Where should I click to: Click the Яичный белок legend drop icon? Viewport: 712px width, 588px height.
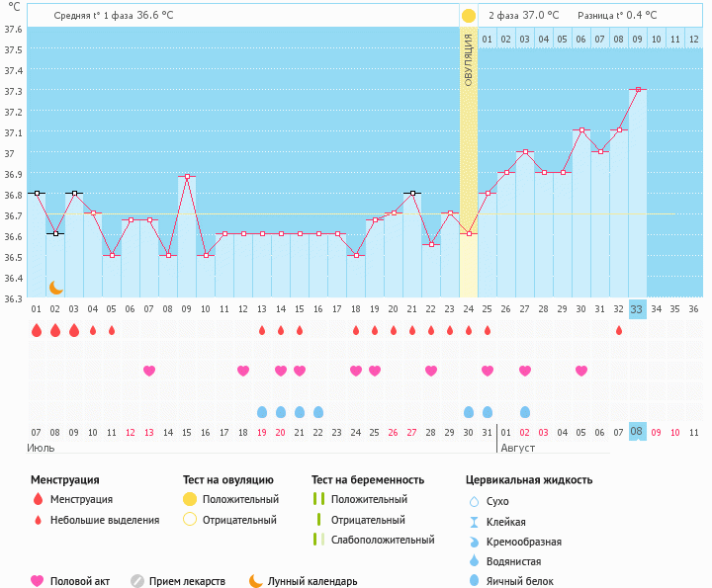click(x=475, y=581)
